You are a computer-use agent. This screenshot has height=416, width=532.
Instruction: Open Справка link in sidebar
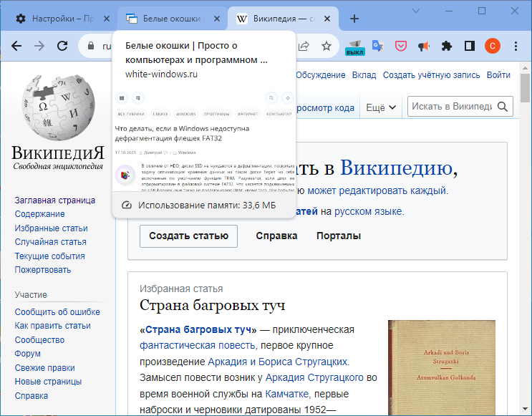click(32, 396)
